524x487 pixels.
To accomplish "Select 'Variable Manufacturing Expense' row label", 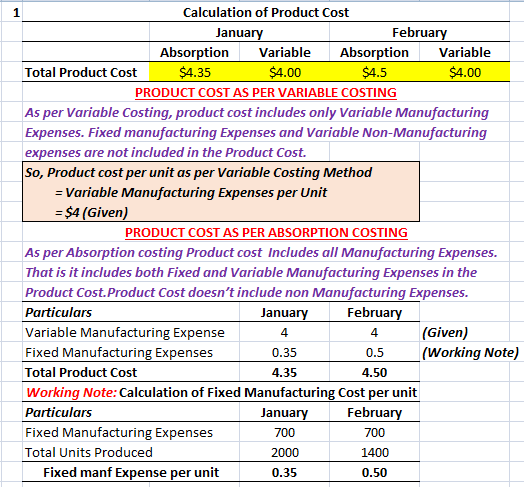I will tap(125, 333).
